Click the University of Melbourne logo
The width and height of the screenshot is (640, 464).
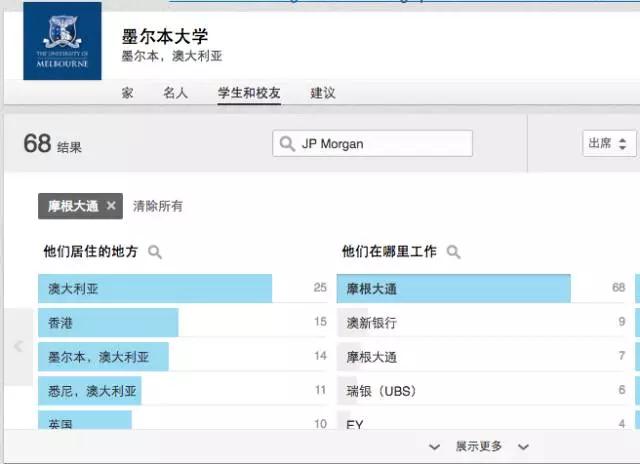[62, 41]
